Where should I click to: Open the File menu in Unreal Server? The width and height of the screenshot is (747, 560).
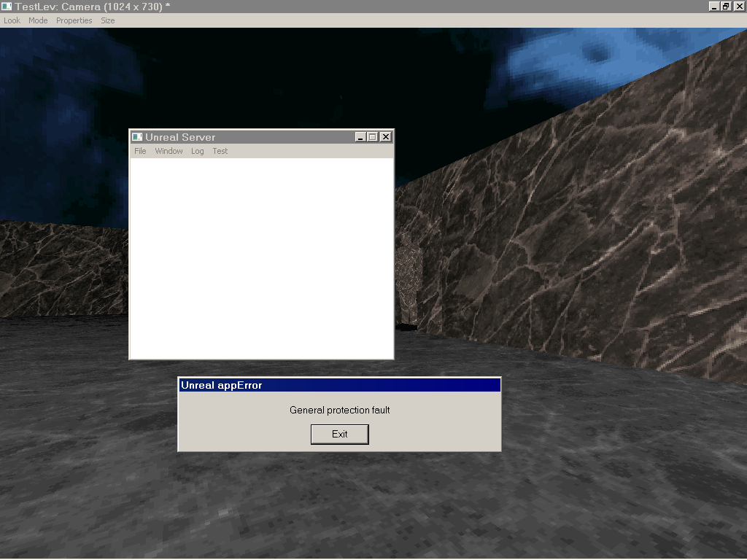tap(140, 151)
